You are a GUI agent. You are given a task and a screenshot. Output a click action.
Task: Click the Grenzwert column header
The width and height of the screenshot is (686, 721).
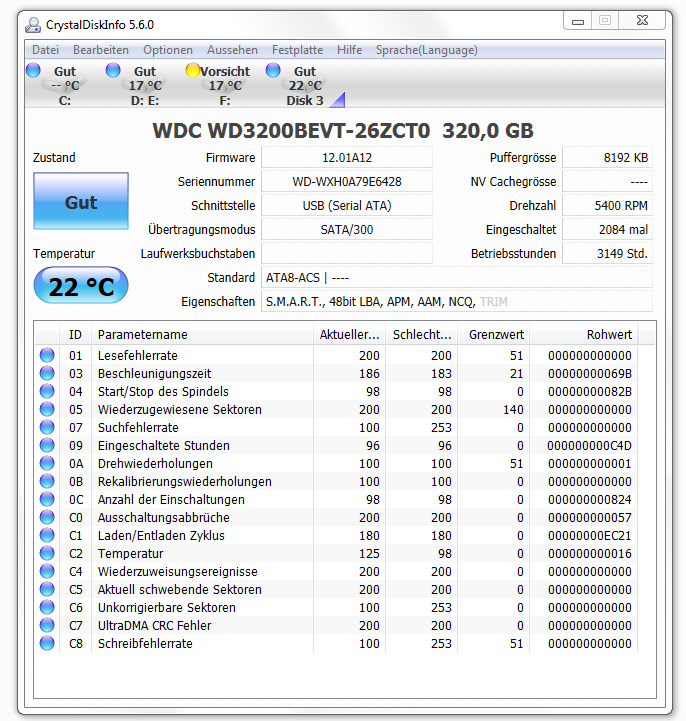coord(494,334)
